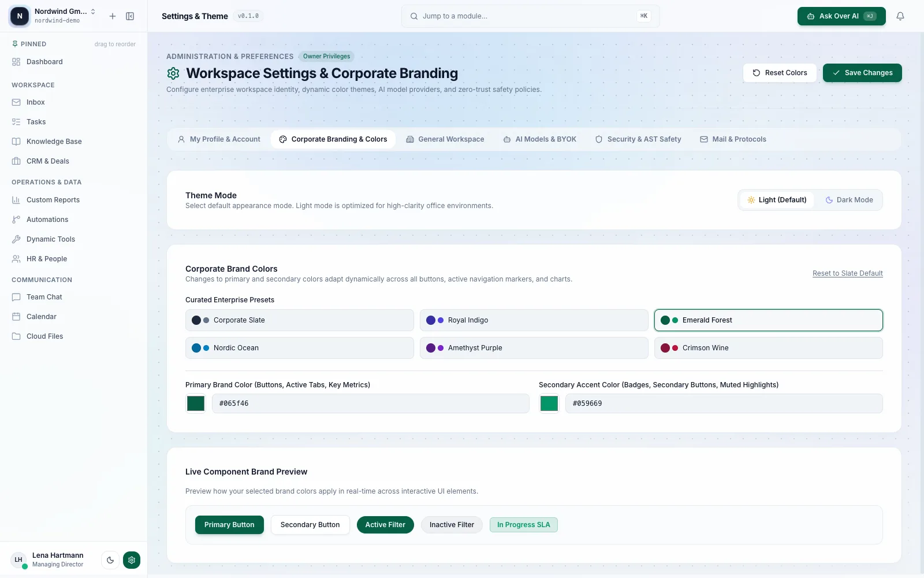
Task: Click the Reset to Slate Default link
Action: [848, 273]
